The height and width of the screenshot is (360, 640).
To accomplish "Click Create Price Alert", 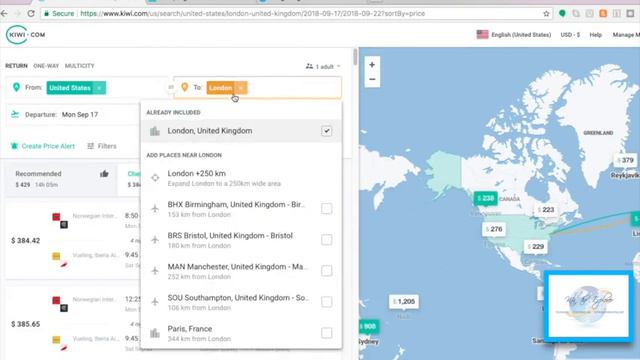I will (x=43, y=146).
